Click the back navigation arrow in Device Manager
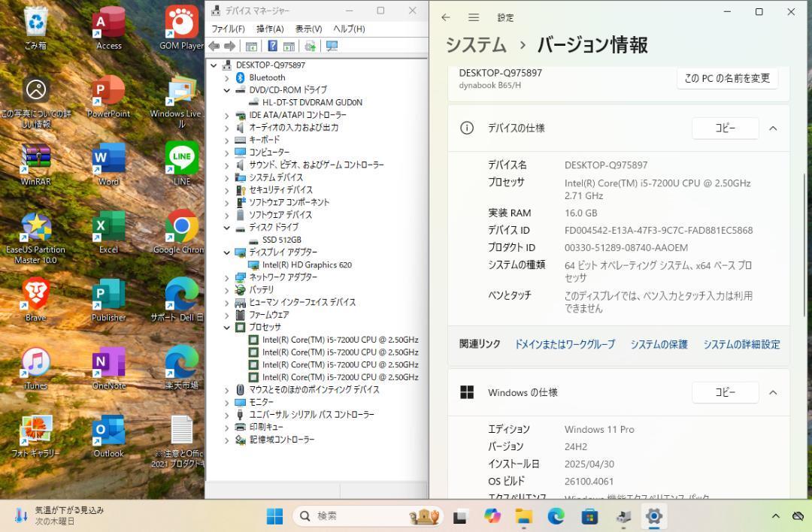 (214, 46)
